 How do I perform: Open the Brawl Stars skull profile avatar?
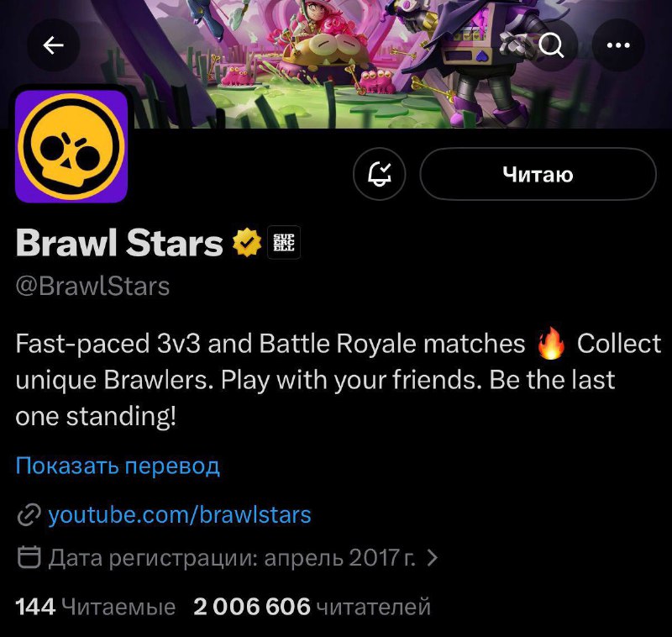pyautogui.click(x=71, y=146)
